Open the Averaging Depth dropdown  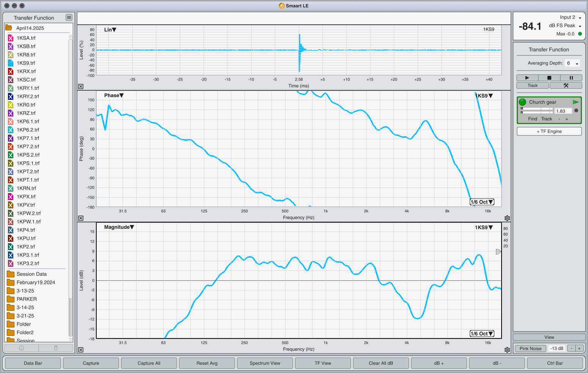point(572,63)
